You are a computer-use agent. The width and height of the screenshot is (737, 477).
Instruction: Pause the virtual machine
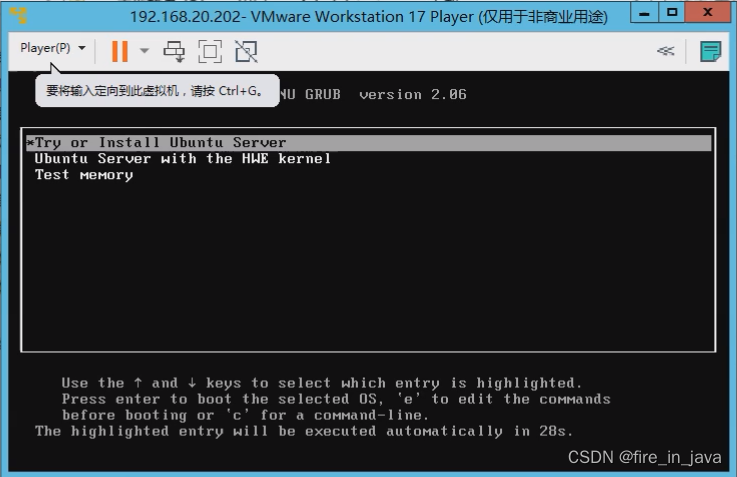click(x=120, y=51)
